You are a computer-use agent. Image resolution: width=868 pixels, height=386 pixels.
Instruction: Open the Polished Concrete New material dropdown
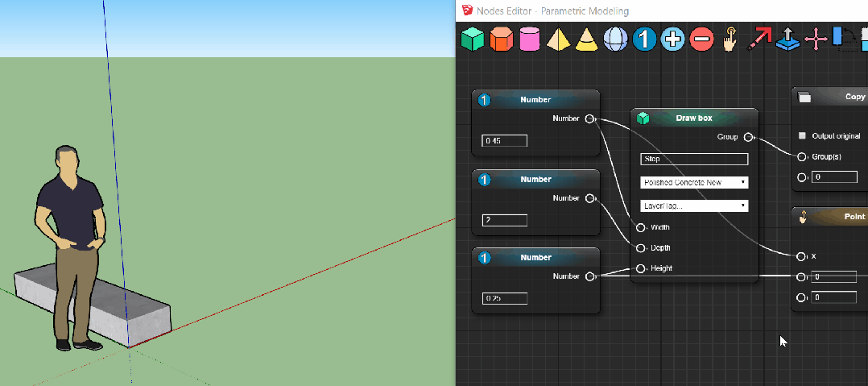[x=693, y=183]
